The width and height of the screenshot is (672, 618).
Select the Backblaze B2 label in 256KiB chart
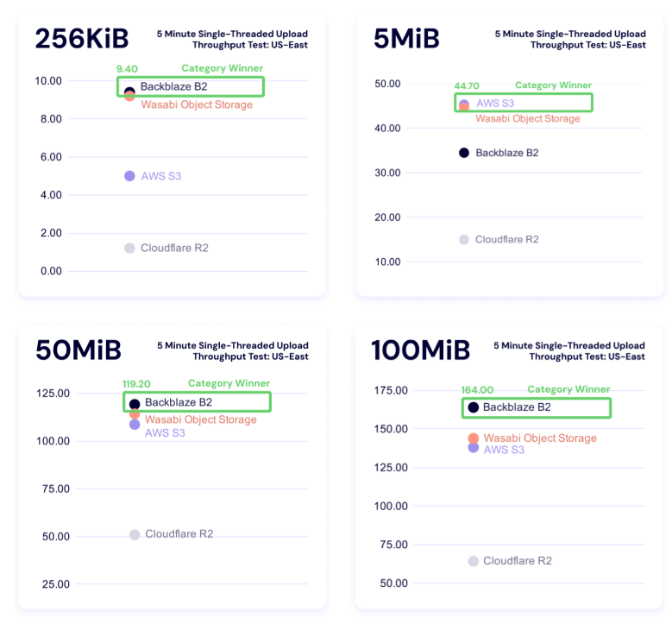[173, 87]
